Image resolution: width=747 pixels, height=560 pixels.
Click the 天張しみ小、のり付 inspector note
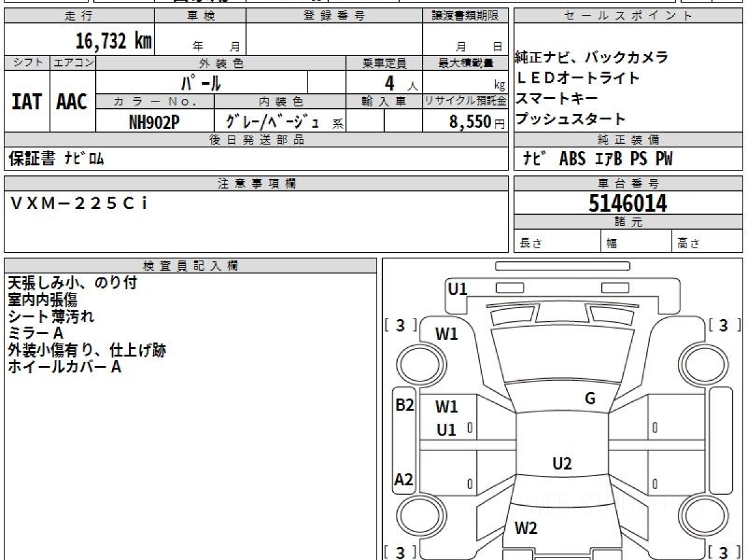click(x=72, y=283)
